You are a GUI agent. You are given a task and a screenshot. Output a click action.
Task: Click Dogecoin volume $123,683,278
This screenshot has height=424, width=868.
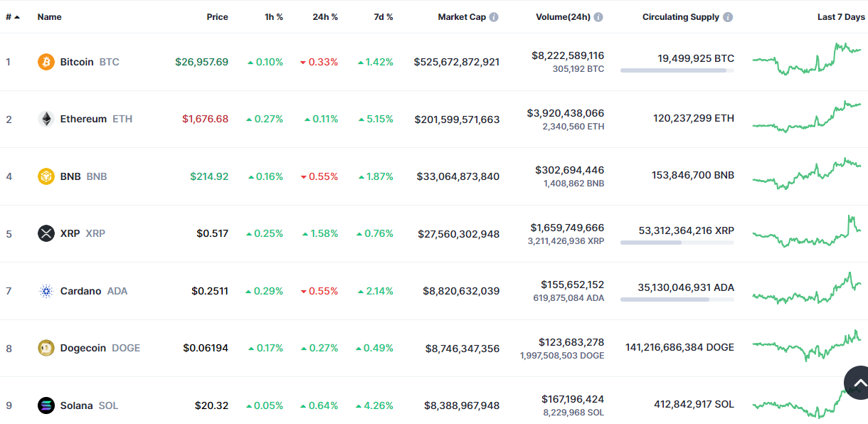point(571,342)
